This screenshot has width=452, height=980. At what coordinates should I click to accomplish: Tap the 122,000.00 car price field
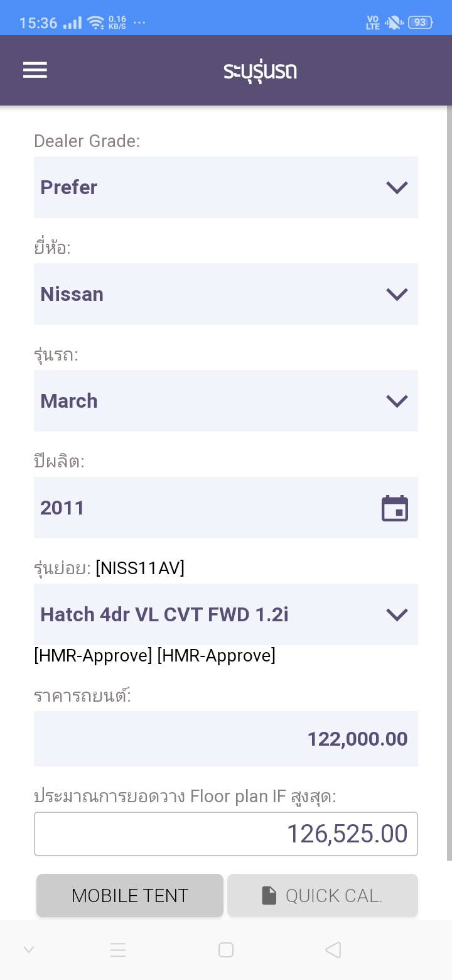coord(226,739)
